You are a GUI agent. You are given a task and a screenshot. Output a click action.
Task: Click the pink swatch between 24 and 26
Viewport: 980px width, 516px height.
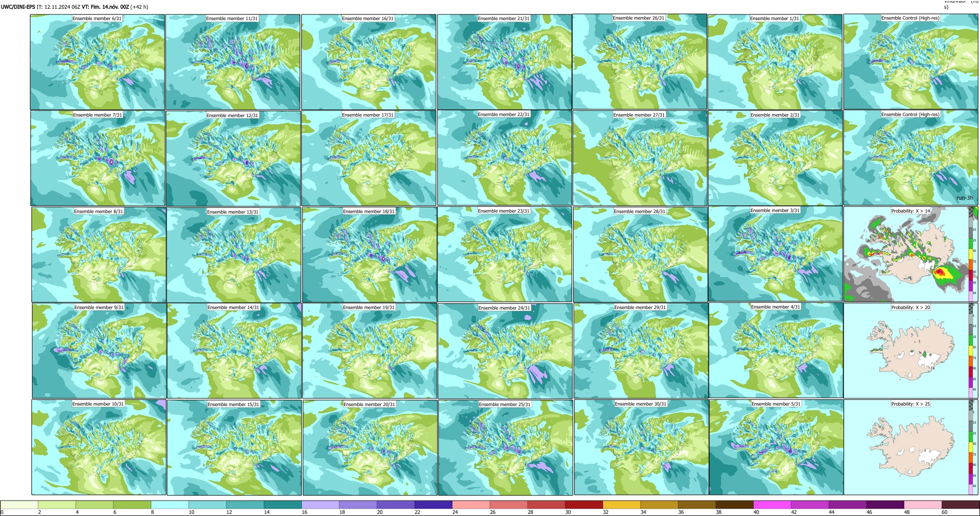pyautogui.click(x=471, y=505)
